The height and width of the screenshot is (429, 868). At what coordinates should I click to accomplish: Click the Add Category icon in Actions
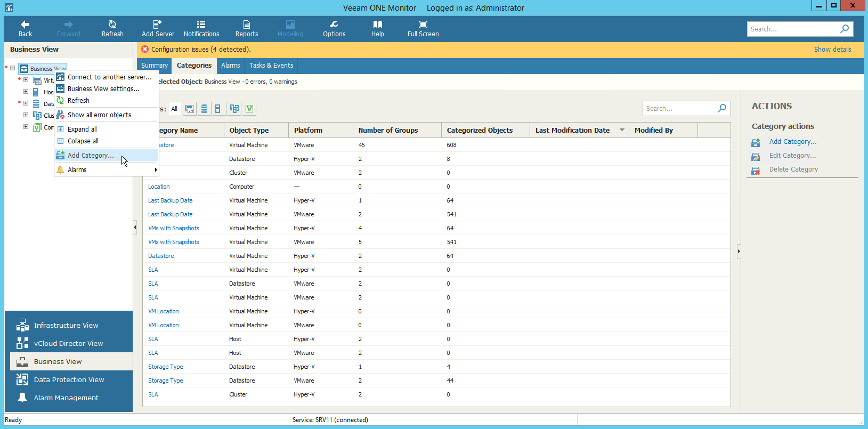(x=756, y=142)
